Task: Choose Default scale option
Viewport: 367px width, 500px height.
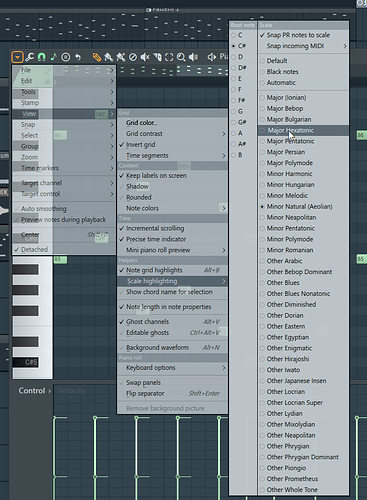Action: pyautogui.click(x=303, y=61)
